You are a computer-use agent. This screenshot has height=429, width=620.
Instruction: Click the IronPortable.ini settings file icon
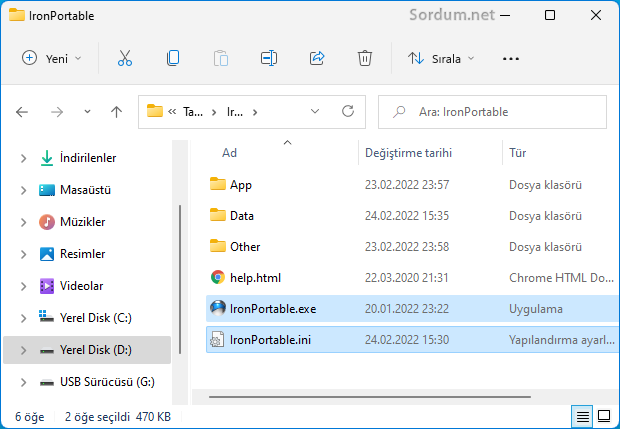click(x=217, y=339)
